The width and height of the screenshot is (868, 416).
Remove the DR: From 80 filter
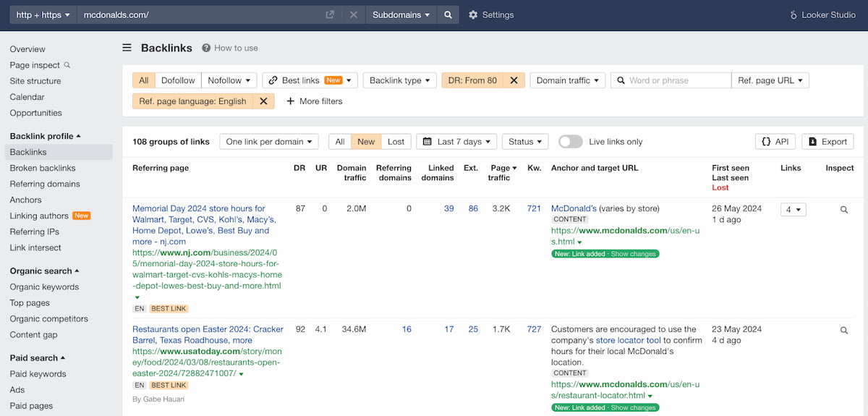click(514, 80)
